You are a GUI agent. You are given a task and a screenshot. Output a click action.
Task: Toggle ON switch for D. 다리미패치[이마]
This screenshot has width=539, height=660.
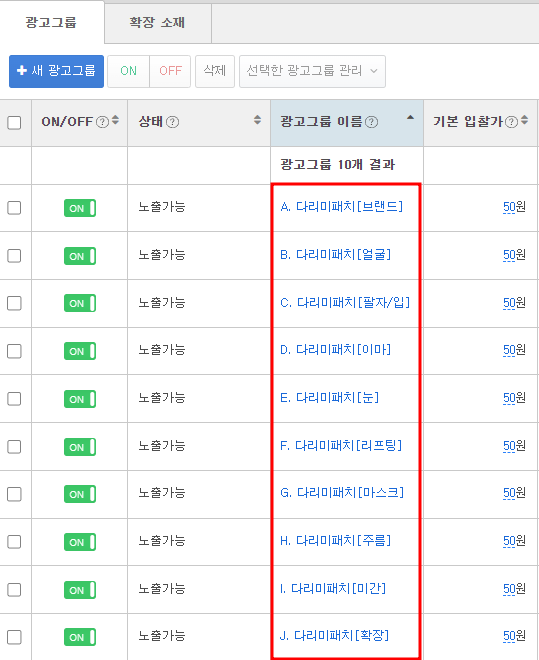click(80, 351)
